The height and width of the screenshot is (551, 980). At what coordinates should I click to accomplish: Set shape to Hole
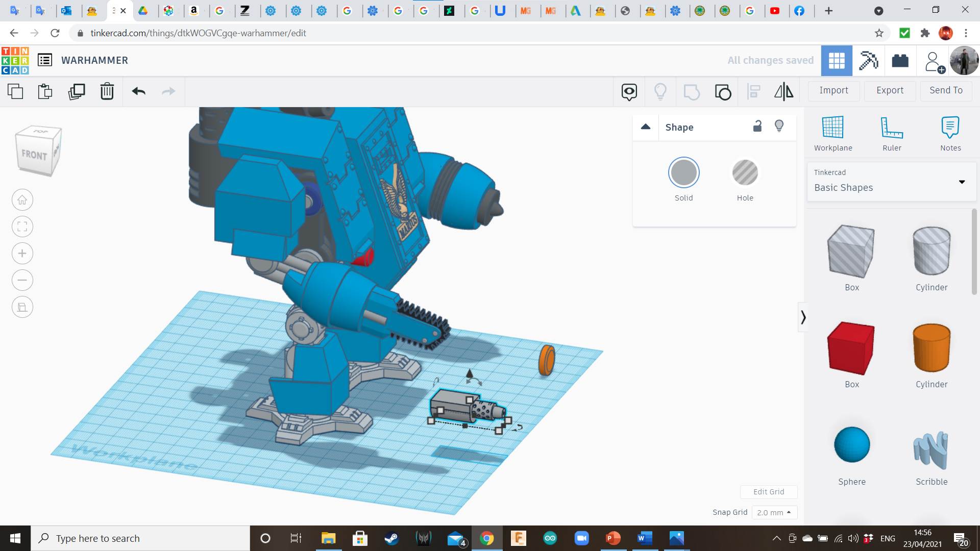click(x=745, y=173)
